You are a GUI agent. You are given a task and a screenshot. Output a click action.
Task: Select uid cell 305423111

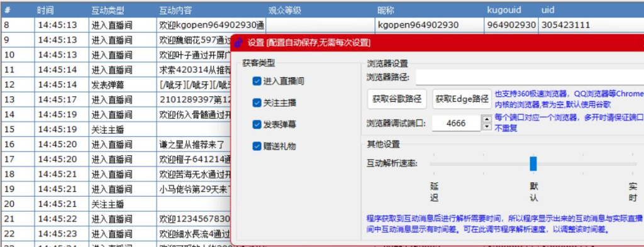591,25
